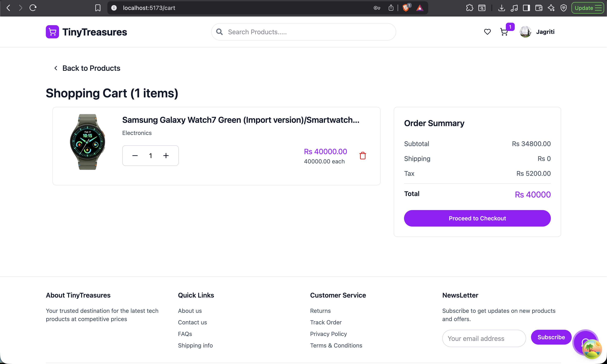Viewport: 607px width, 364px height.
Task: Click the Brave Rewards triangle icon
Action: click(x=420, y=8)
